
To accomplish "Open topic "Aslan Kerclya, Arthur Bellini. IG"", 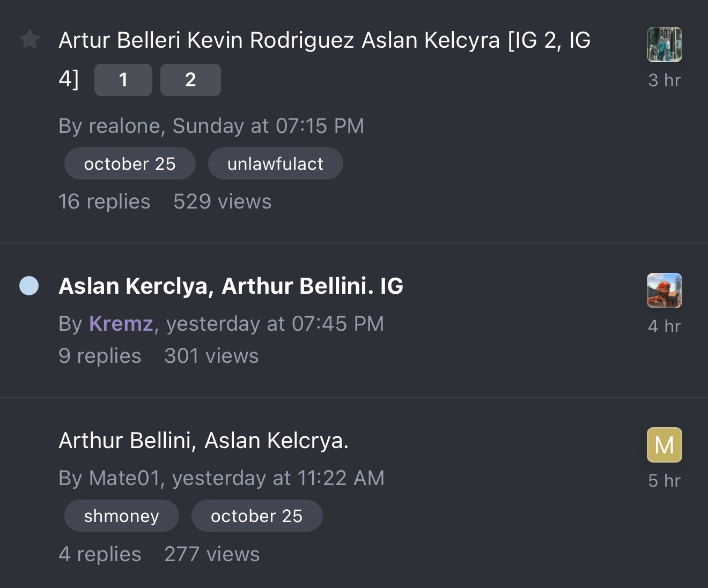I will point(231,286).
